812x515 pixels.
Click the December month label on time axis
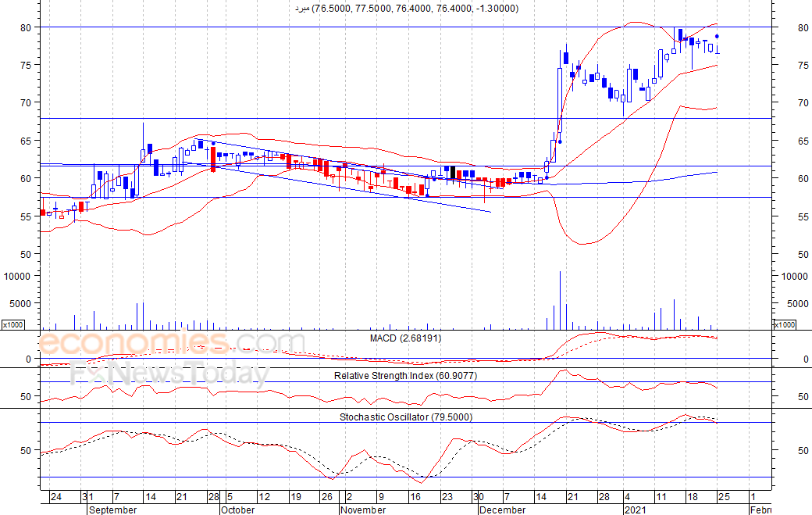pos(502,510)
